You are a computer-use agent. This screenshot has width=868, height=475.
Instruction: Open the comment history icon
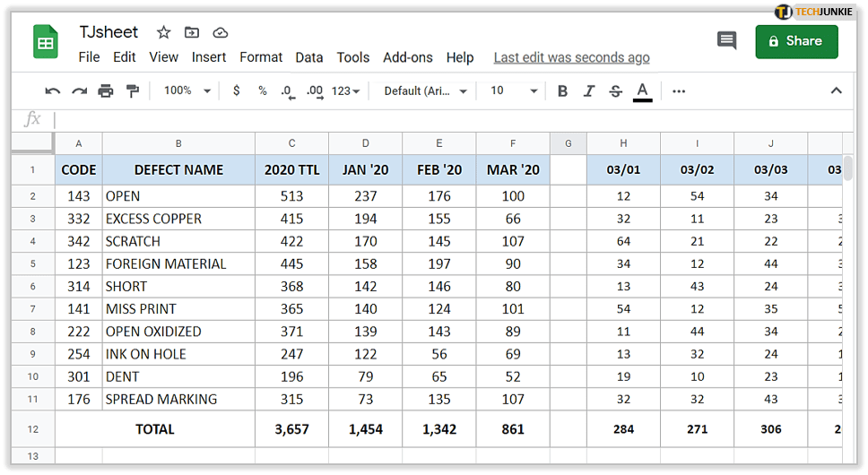pyautogui.click(x=726, y=41)
